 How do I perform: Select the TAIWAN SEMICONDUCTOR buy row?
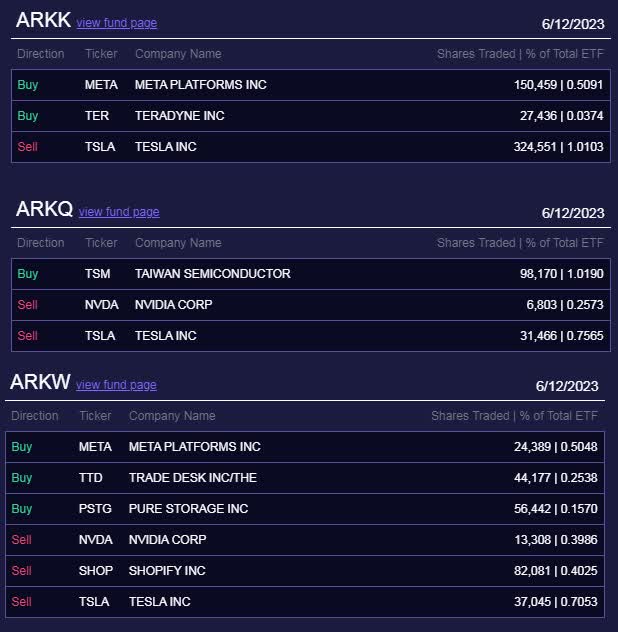point(311,274)
